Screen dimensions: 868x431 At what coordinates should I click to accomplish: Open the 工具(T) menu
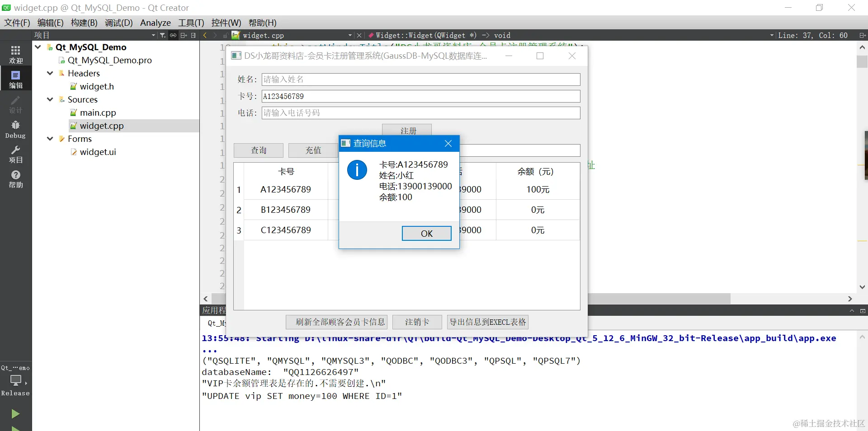point(191,23)
